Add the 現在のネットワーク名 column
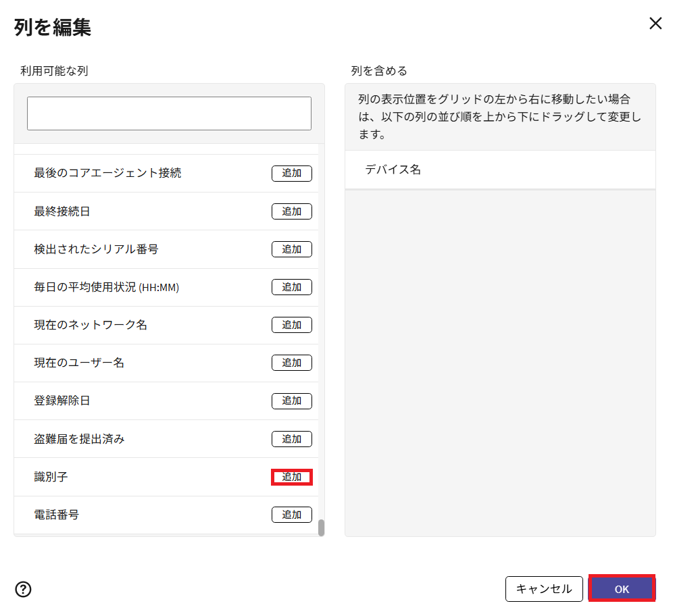This screenshot has height=616, width=673. tap(291, 325)
